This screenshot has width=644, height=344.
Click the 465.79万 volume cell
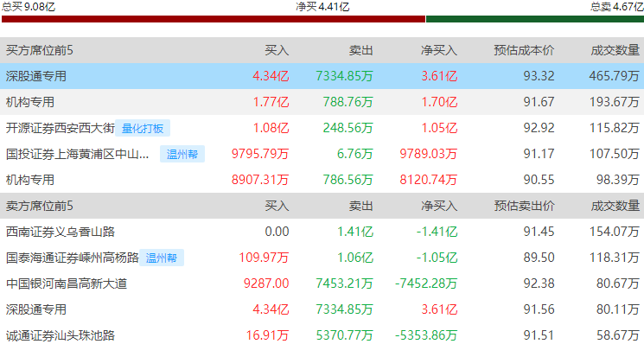tap(615, 76)
